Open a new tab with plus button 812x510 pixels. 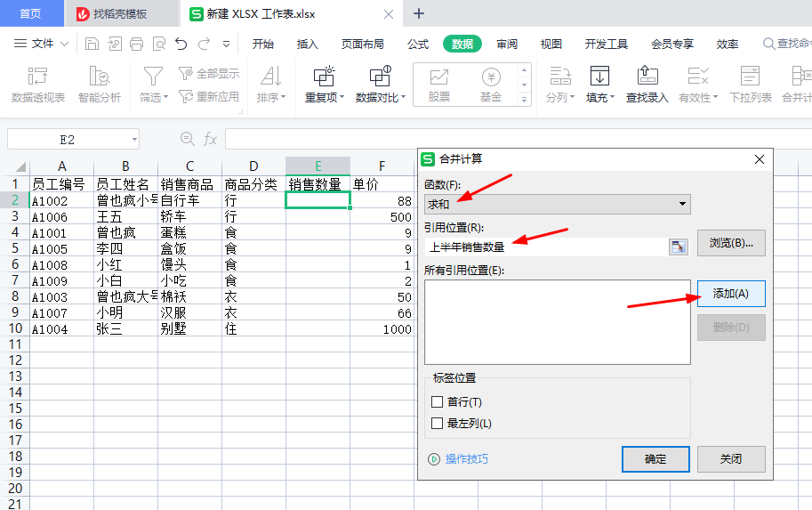419,13
